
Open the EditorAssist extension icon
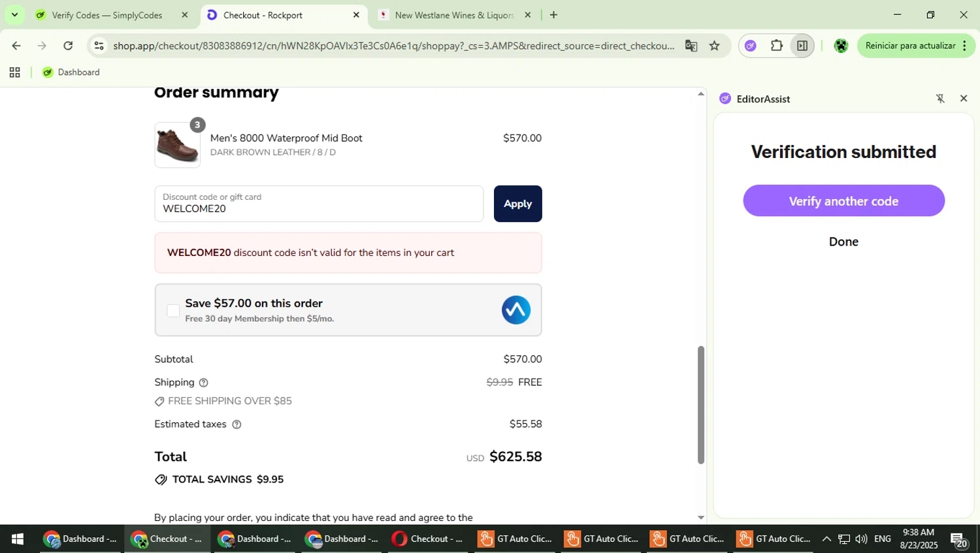tap(749, 45)
